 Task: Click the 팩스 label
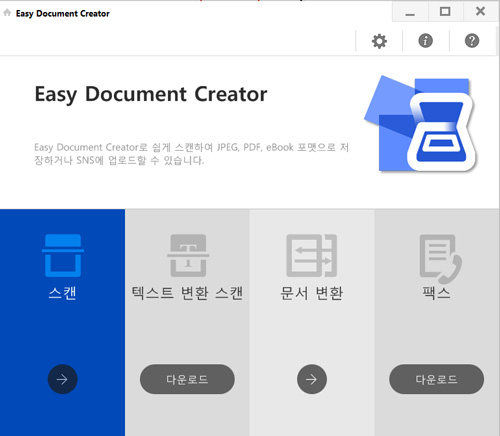[x=436, y=293]
